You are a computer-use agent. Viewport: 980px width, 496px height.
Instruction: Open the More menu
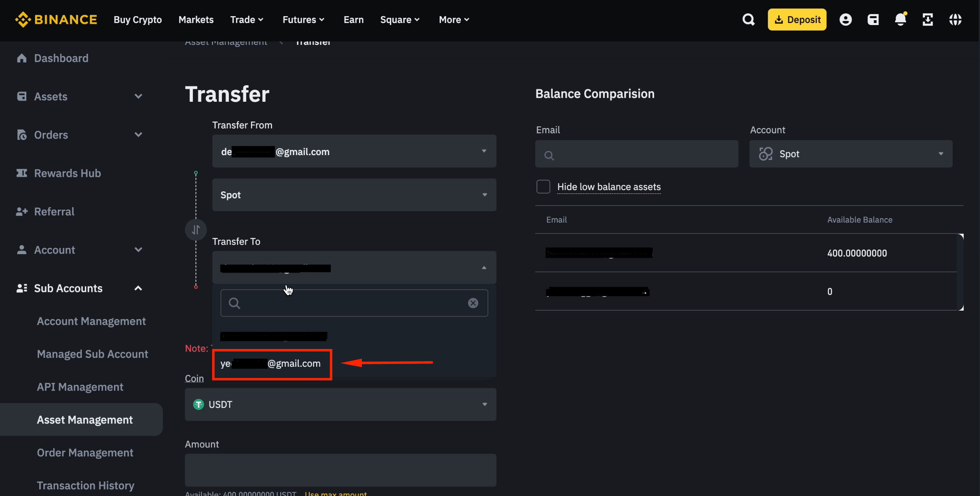click(453, 19)
